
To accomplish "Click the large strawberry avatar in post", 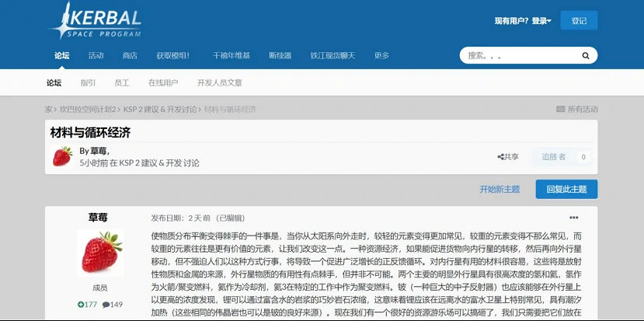I will coord(101,253).
